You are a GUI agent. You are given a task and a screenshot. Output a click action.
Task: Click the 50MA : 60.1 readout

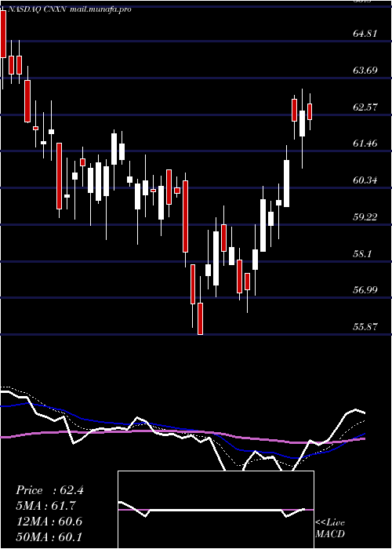49,536
